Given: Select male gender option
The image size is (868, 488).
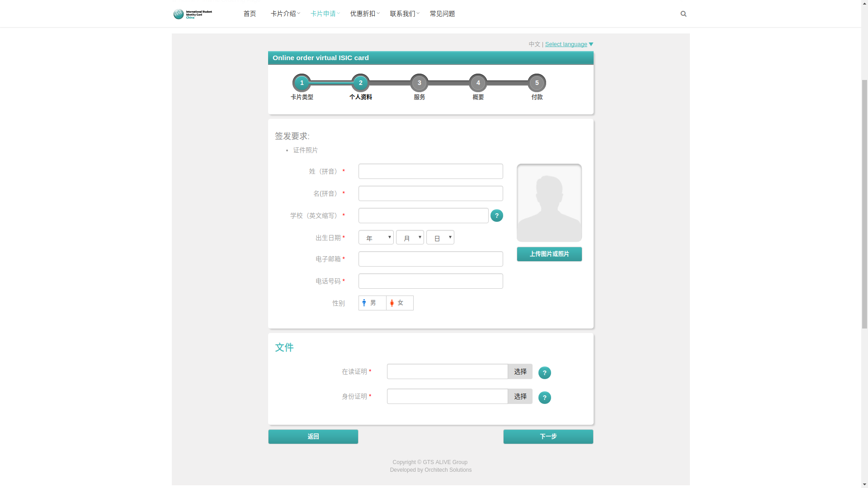Looking at the screenshot, I should (x=372, y=303).
